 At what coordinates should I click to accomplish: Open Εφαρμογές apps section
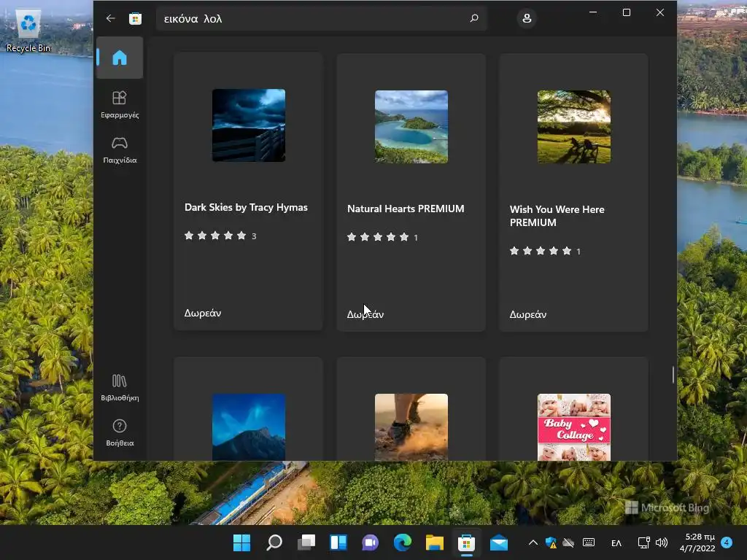pyautogui.click(x=120, y=104)
